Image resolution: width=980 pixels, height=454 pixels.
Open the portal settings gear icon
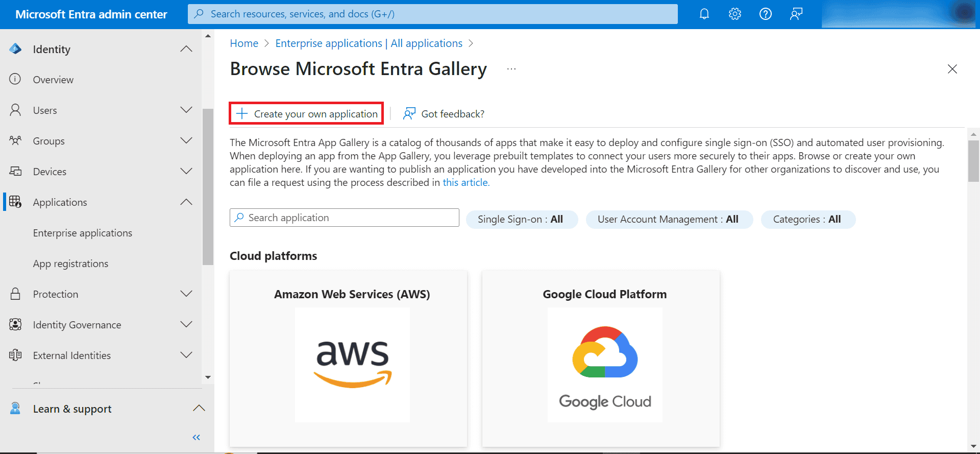[x=734, y=14]
